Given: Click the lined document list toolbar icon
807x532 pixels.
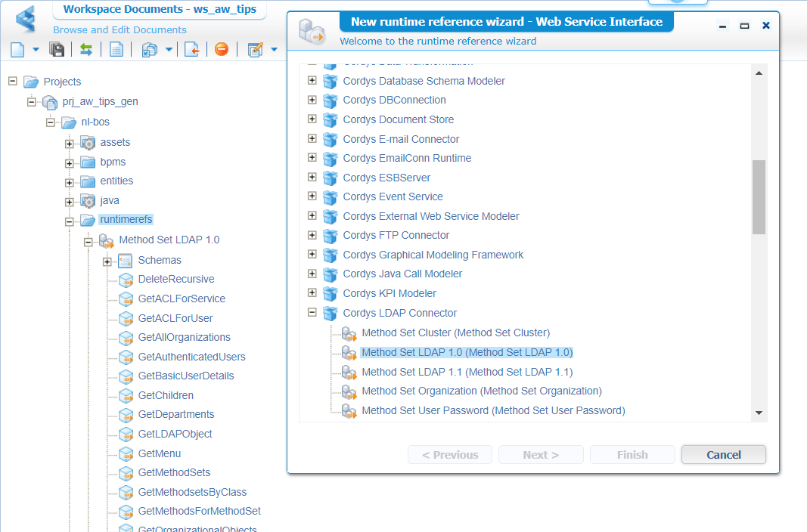Looking at the screenshot, I should [x=116, y=50].
